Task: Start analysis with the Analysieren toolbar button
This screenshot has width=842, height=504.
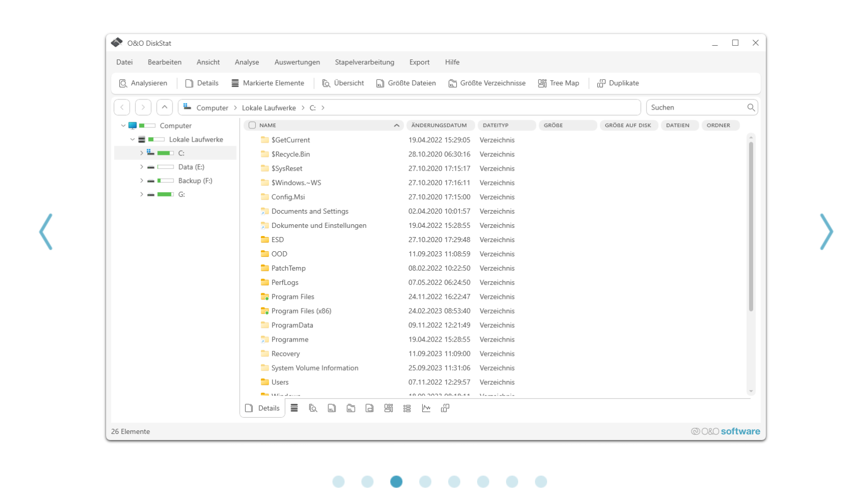Action: [x=143, y=83]
